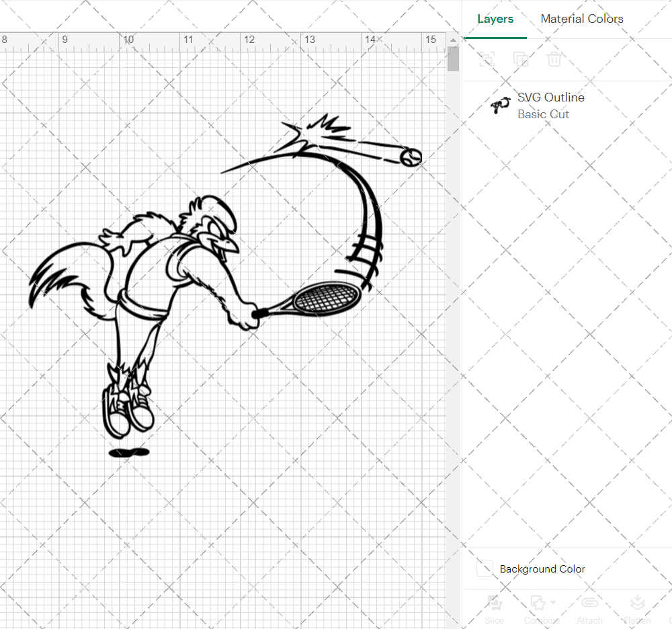Click the vertical canvas scrollbar thumb

pos(453,58)
